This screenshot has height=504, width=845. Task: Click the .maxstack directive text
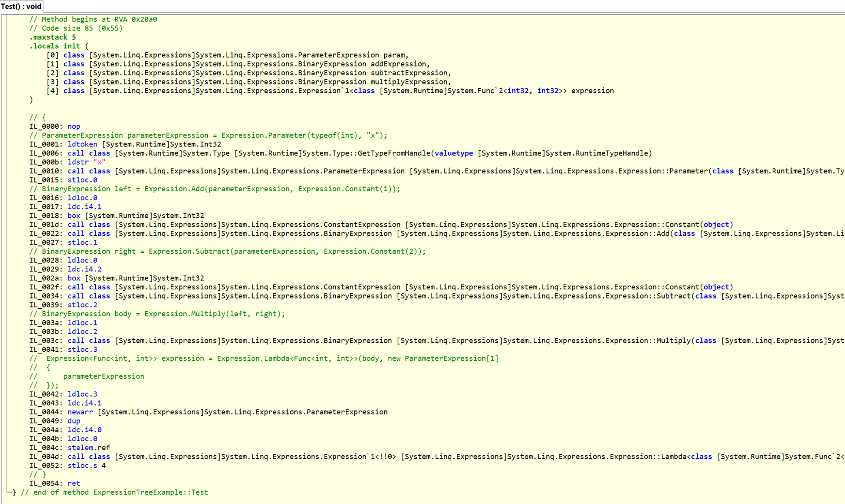click(48, 37)
